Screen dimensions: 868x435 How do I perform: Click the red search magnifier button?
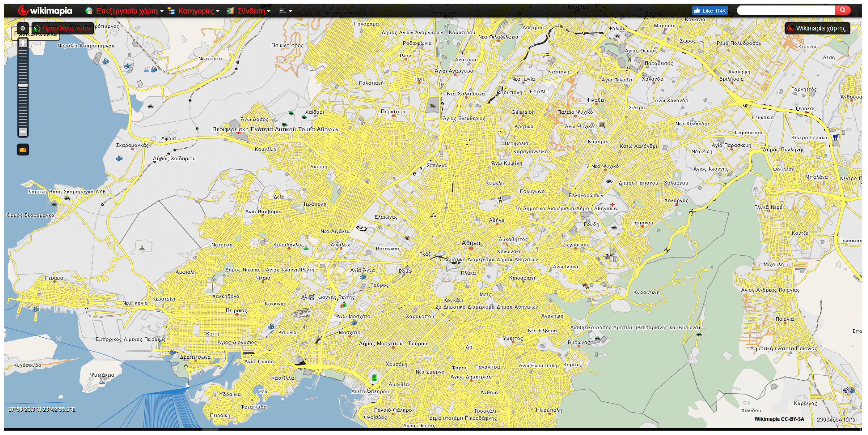point(843,10)
